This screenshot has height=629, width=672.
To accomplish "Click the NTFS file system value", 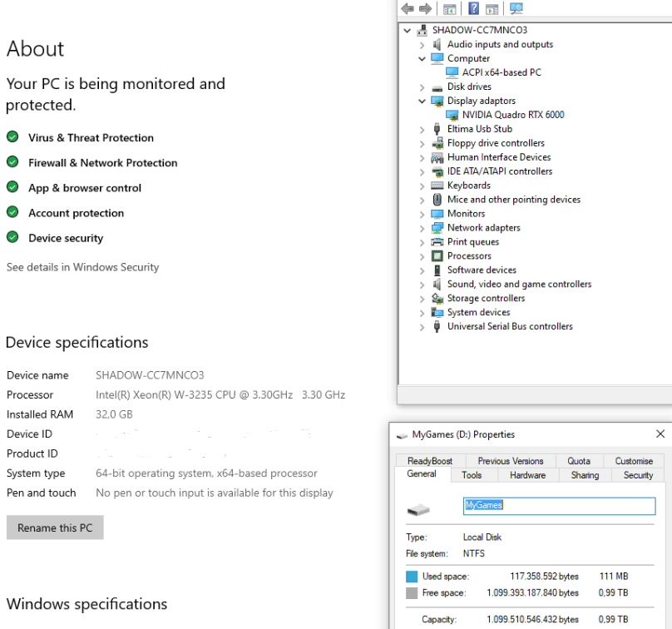I will coord(473,553).
